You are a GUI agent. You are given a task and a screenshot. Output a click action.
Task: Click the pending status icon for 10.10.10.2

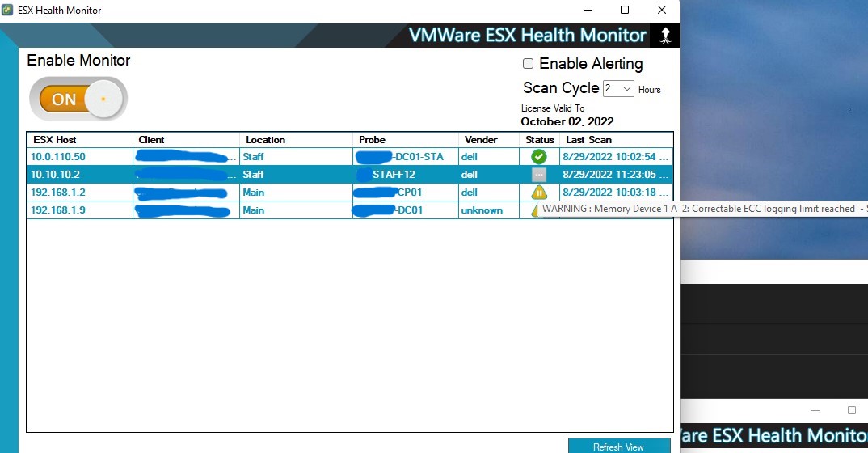point(538,175)
